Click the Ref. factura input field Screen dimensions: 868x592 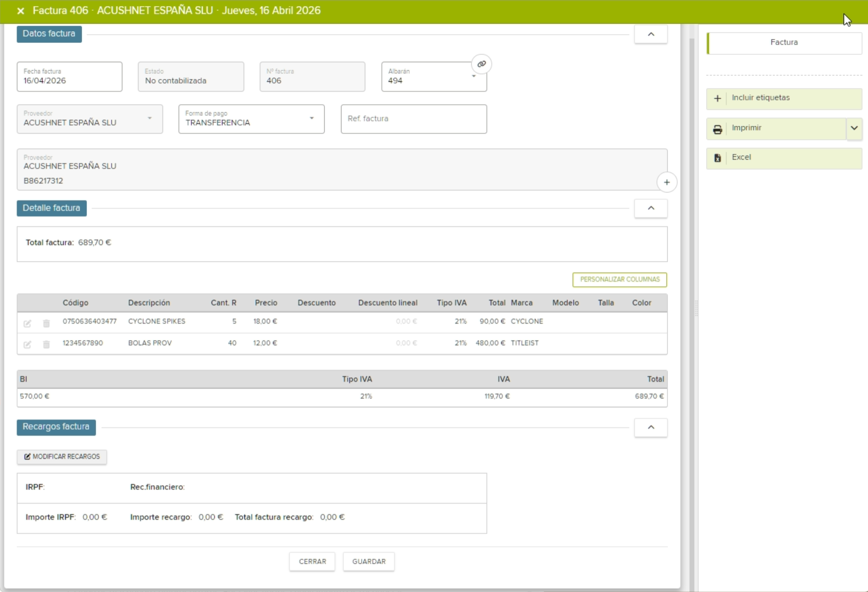click(x=414, y=119)
